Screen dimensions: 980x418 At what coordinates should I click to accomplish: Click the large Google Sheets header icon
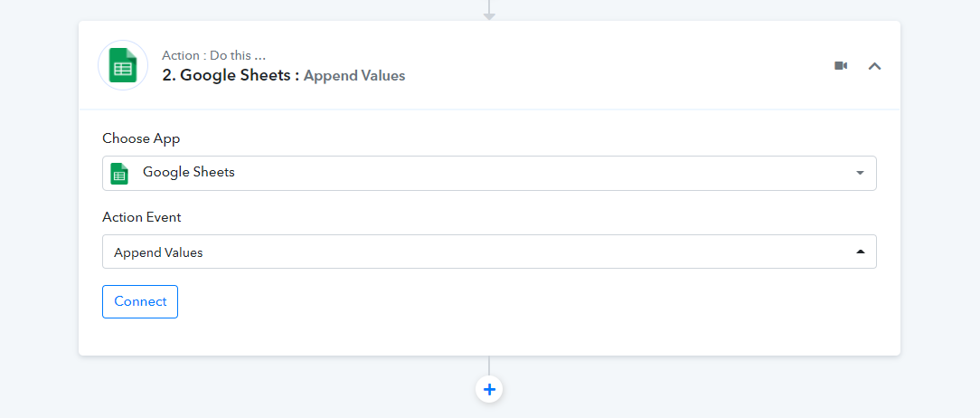pyautogui.click(x=123, y=66)
